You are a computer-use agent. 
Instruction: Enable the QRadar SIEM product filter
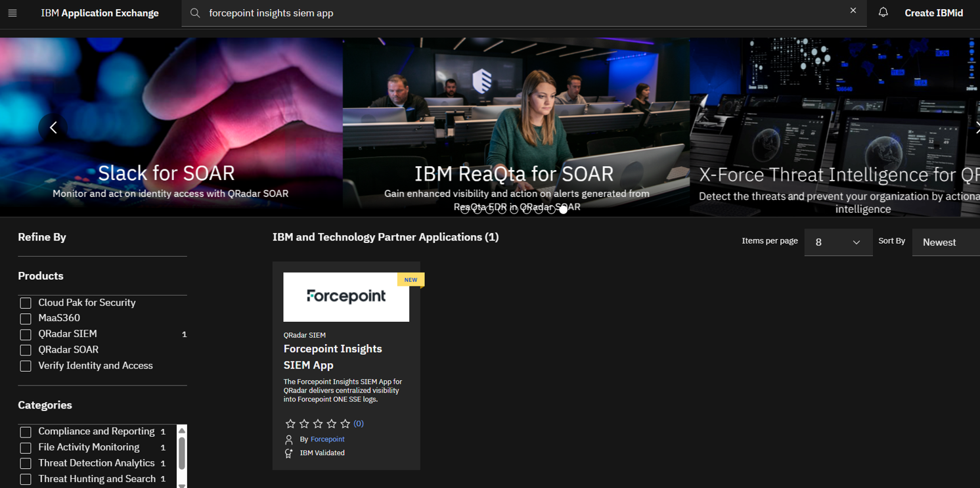point(26,334)
